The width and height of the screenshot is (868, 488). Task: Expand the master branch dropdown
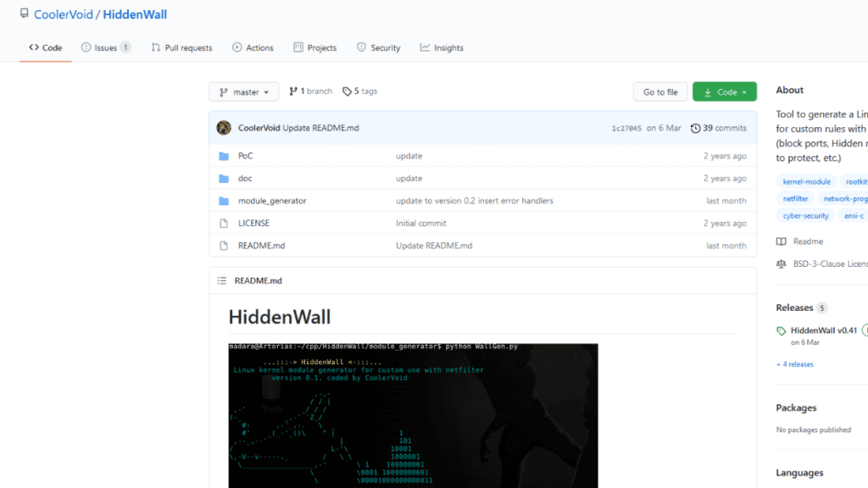pos(243,91)
